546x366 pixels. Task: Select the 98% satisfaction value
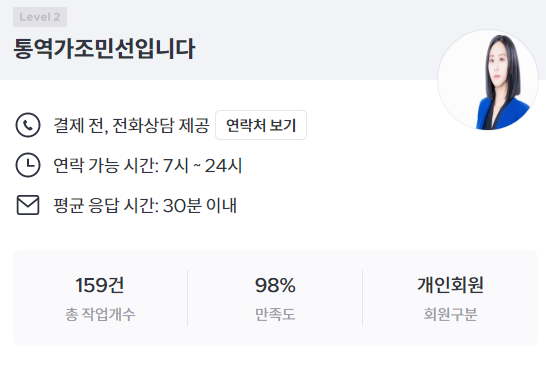(275, 285)
